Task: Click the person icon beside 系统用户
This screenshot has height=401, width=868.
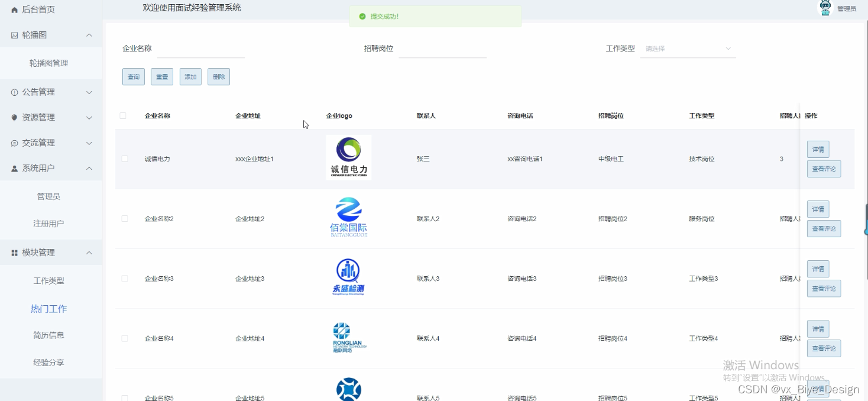Action: (x=15, y=169)
